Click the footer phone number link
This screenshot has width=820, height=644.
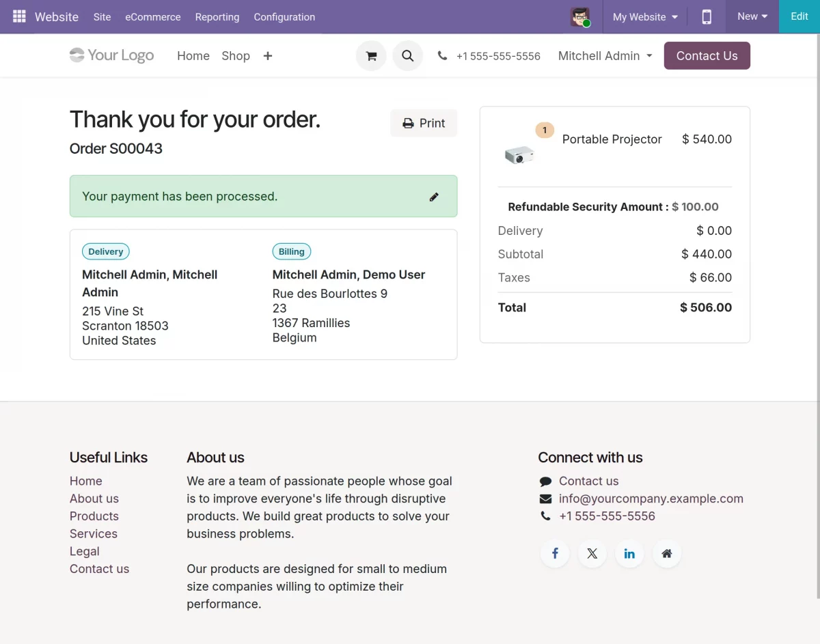(x=607, y=516)
